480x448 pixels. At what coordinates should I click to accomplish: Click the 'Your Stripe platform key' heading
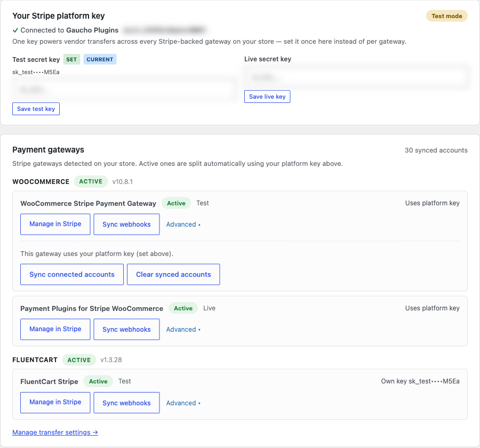point(59,15)
